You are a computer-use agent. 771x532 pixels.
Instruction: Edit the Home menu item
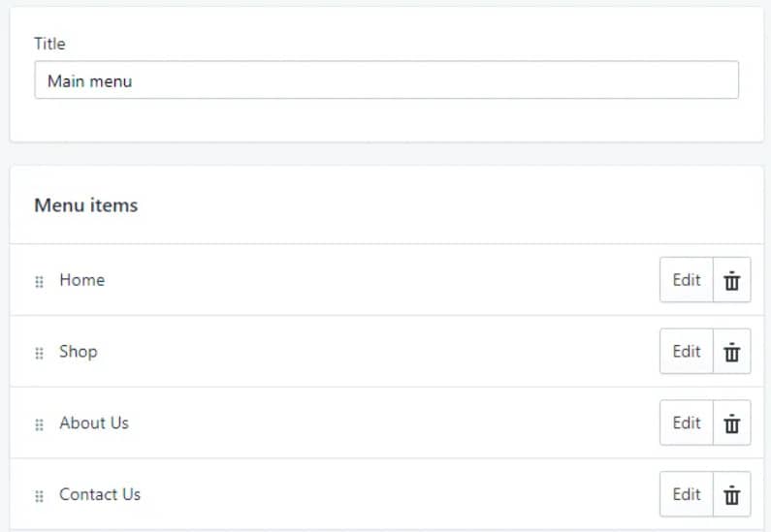click(687, 280)
